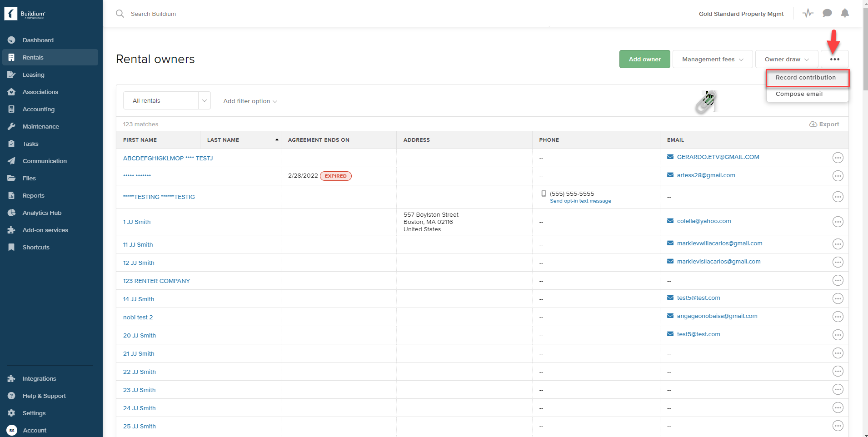Viewport: 868px width, 437px height.
Task: Sort by the First Name column header
Action: 158,140
